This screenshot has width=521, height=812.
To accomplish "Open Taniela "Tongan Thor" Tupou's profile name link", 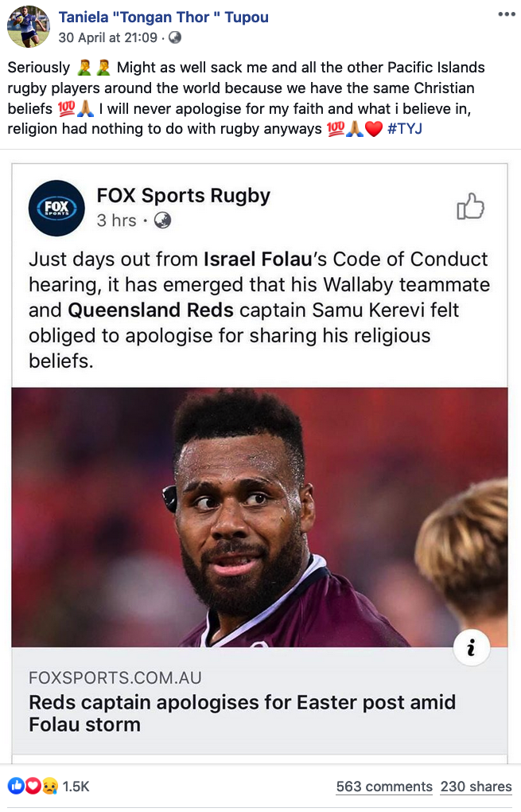I will click(164, 17).
